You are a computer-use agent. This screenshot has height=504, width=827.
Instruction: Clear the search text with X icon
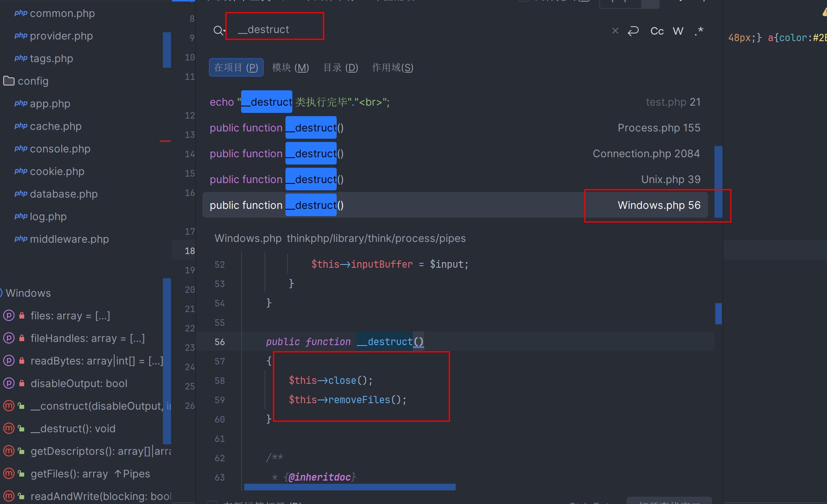615,31
